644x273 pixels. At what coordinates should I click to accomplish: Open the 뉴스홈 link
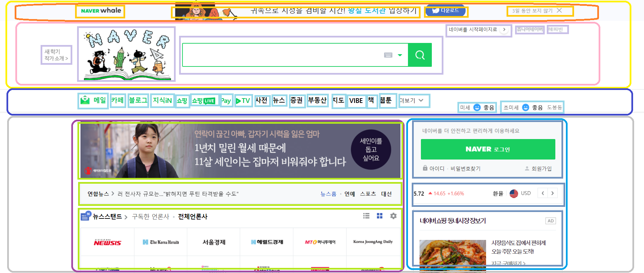point(328,194)
